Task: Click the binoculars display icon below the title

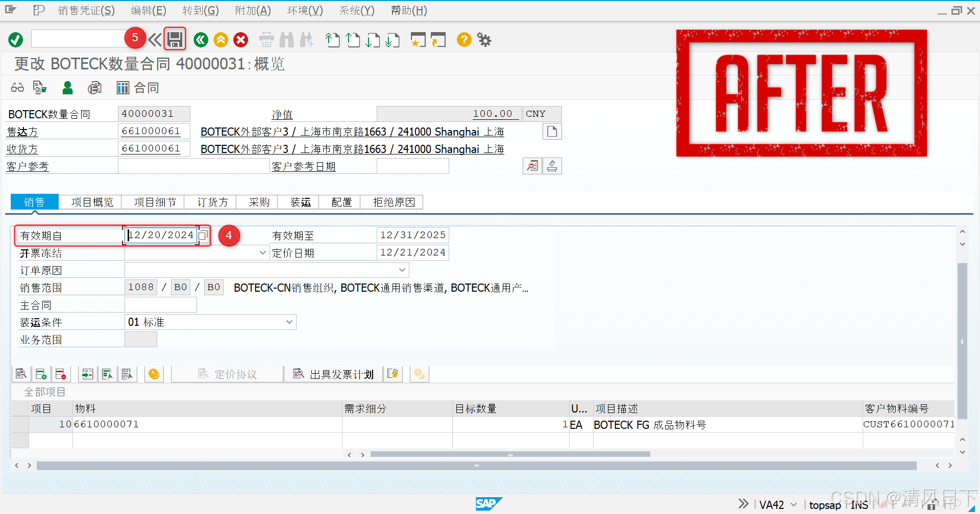Action: 17,87
